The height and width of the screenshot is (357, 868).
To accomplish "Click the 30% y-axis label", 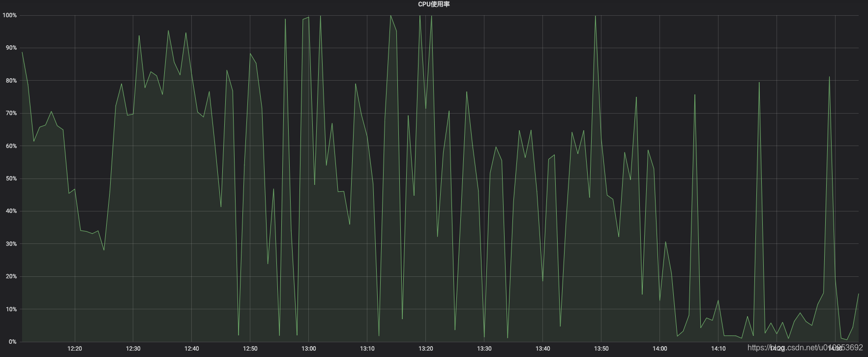I will click(11, 244).
